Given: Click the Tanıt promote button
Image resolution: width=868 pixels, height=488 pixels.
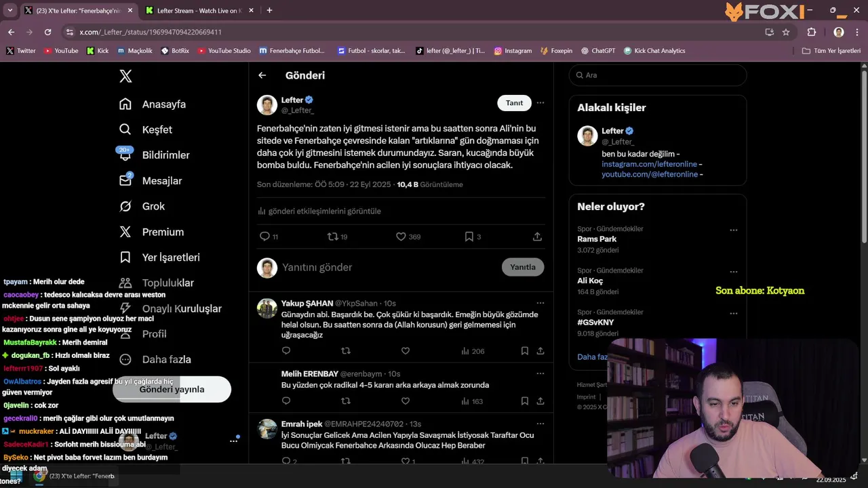Looking at the screenshot, I should (515, 103).
